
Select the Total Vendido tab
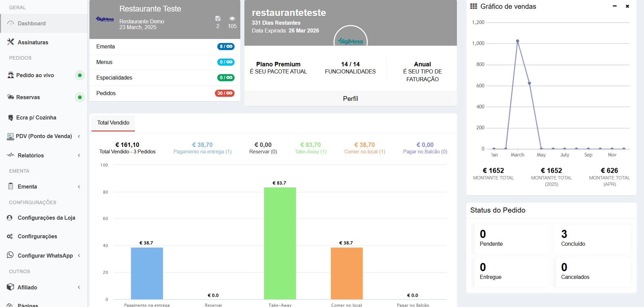pos(113,123)
